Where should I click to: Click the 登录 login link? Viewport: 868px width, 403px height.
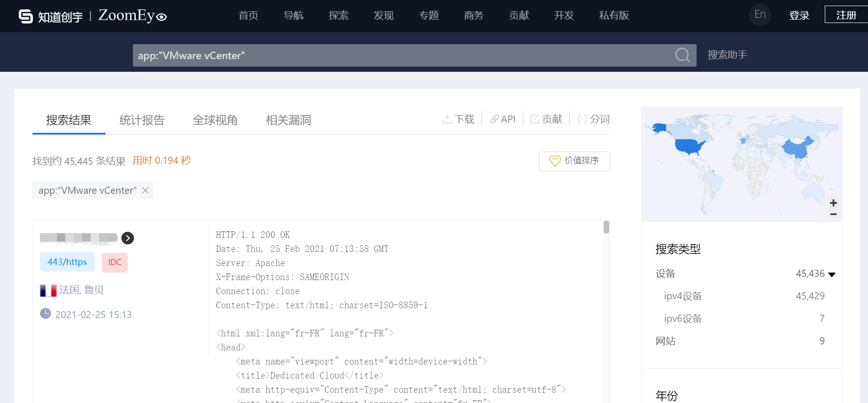pos(799,15)
